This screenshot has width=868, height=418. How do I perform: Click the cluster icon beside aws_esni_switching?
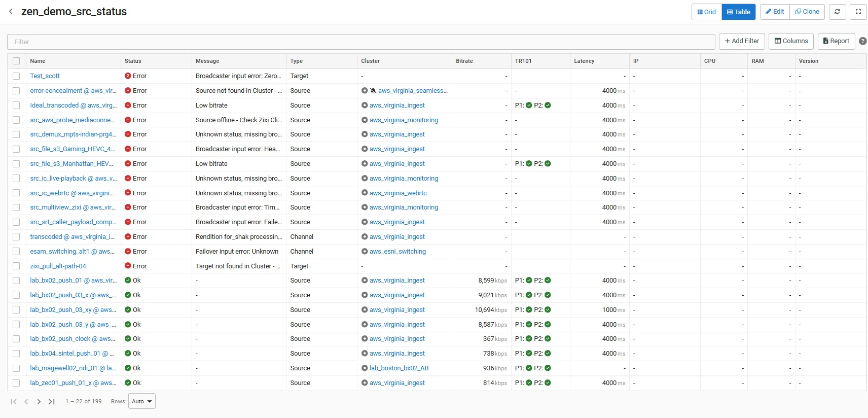coord(365,252)
